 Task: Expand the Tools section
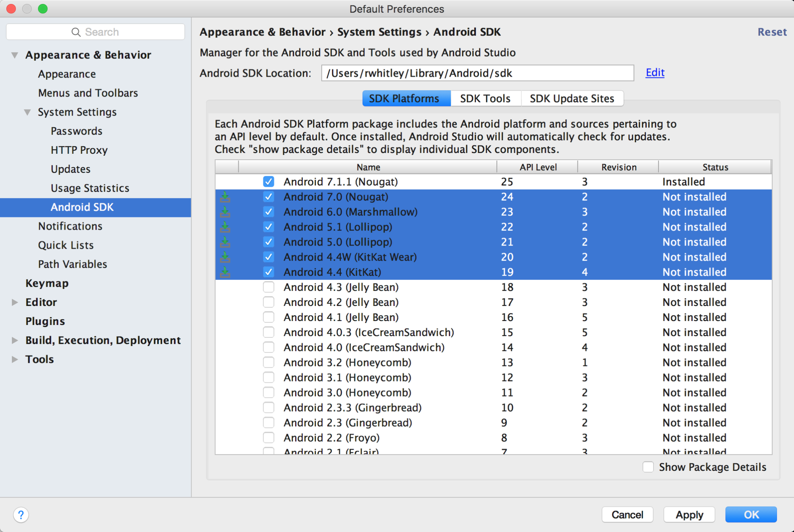tap(15, 359)
